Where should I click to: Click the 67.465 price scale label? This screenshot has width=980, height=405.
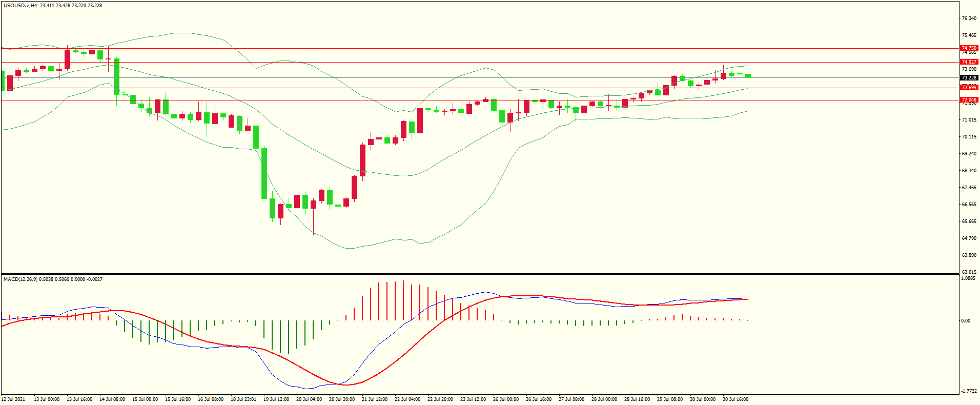point(969,188)
